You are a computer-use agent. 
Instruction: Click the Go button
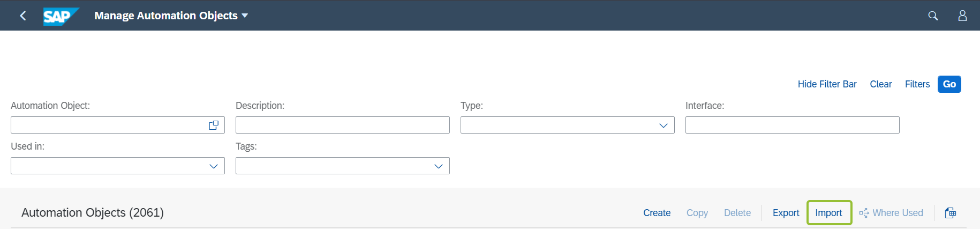point(949,84)
